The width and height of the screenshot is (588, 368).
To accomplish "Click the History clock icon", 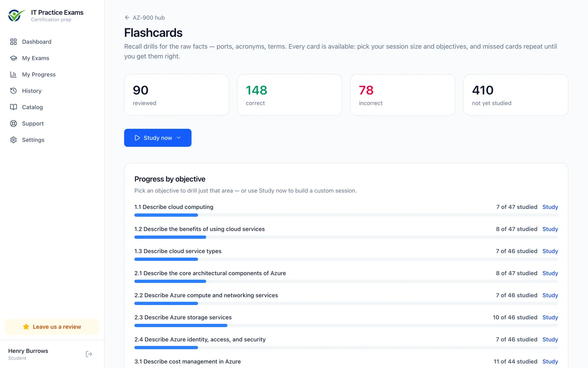I will tap(13, 91).
